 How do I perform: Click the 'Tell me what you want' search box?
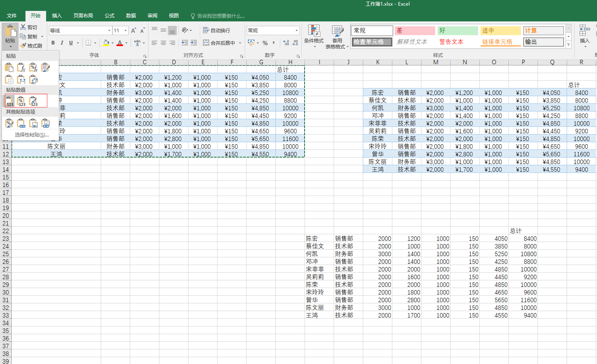pos(220,16)
